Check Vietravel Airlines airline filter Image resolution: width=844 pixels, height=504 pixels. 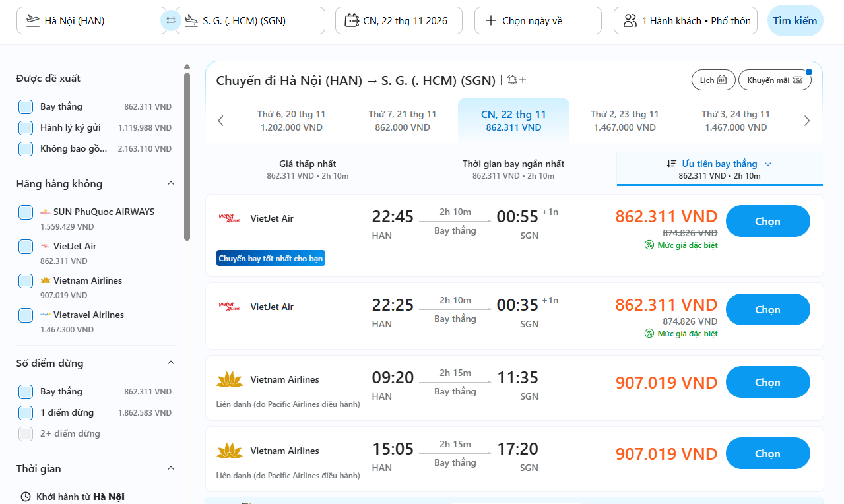click(x=26, y=315)
